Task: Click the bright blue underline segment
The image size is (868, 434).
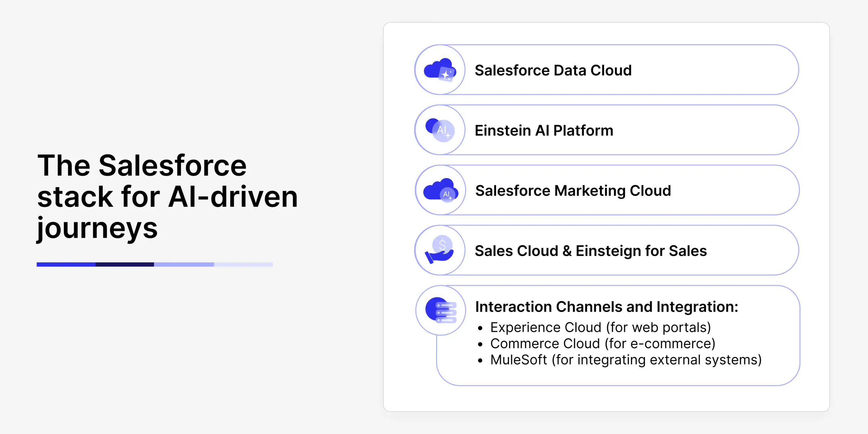Action: click(x=66, y=264)
